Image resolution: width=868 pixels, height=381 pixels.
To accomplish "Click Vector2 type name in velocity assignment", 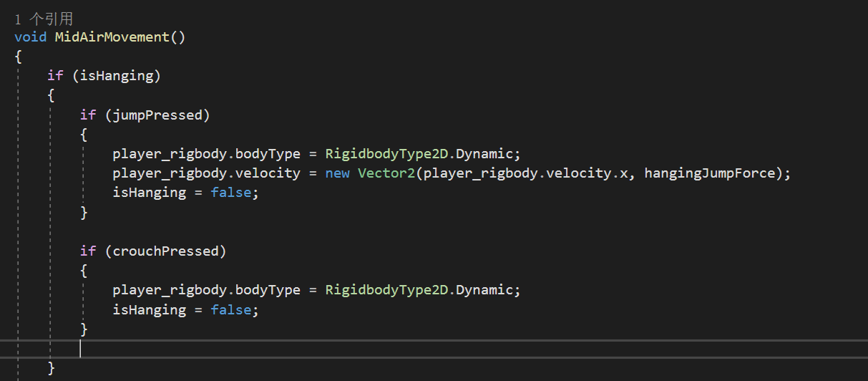I will point(386,173).
